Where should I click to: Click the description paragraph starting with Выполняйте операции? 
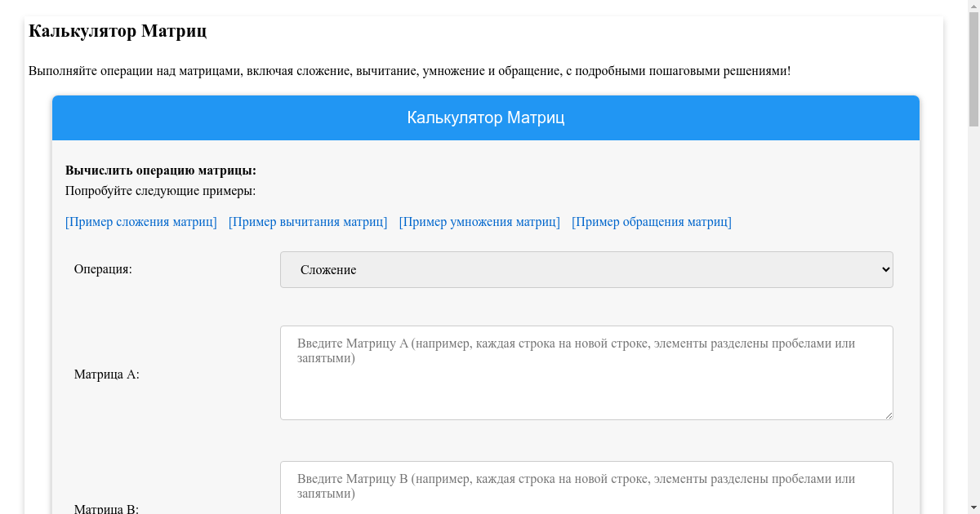(409, 71)
